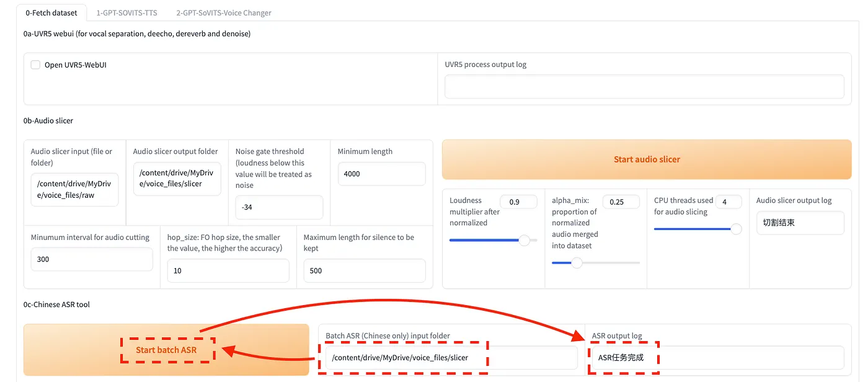Enable the Open UVR5-WebUI checkbox
This screenshot has width=868, height=382.
click(35, 64)
